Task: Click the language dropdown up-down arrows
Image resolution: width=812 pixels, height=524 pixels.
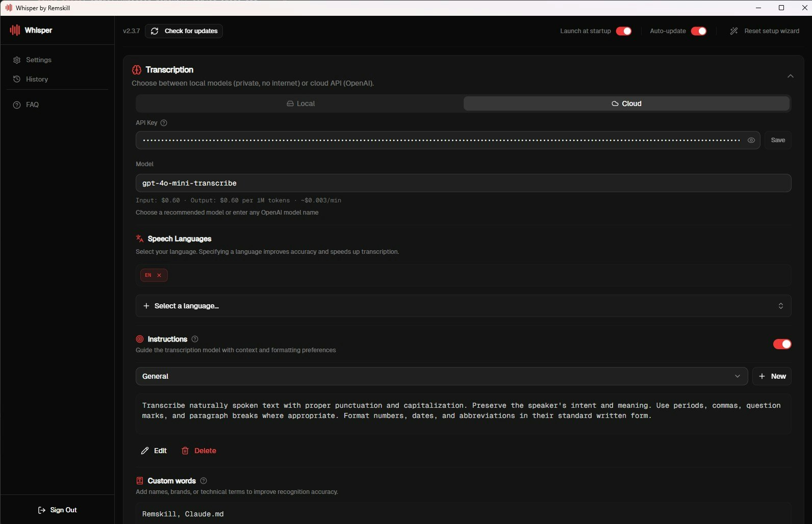Action: (x=780, y=306)
